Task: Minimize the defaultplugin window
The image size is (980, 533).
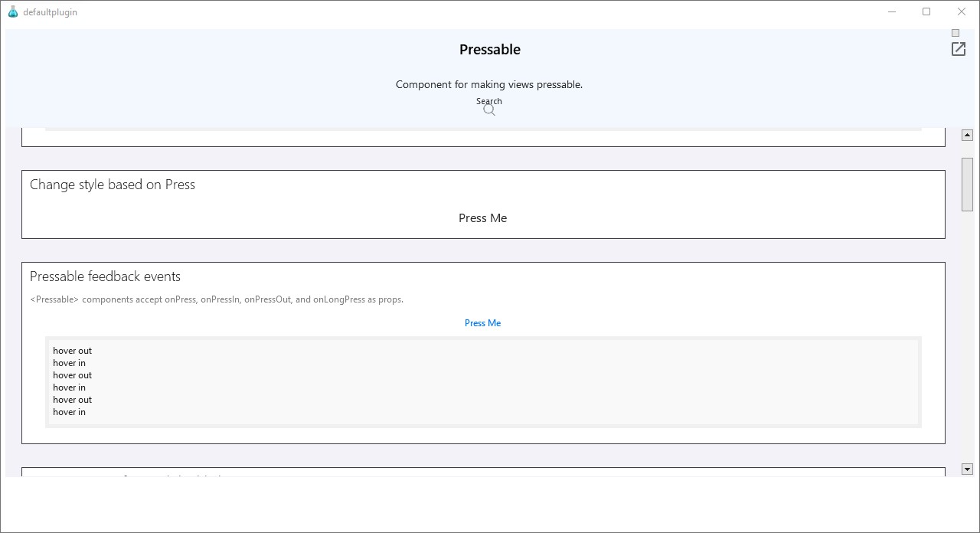Action: tap(892, 11)
